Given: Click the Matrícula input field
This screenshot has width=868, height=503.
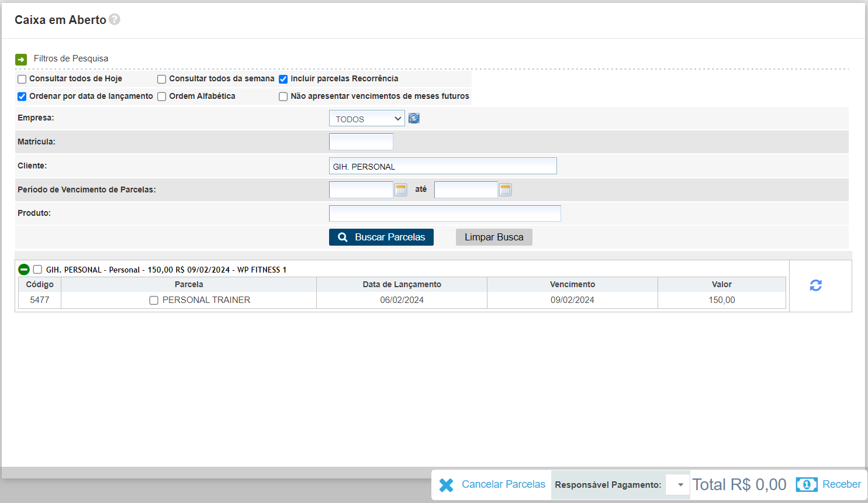Looking at the screenshot, I should coord(361,142).
